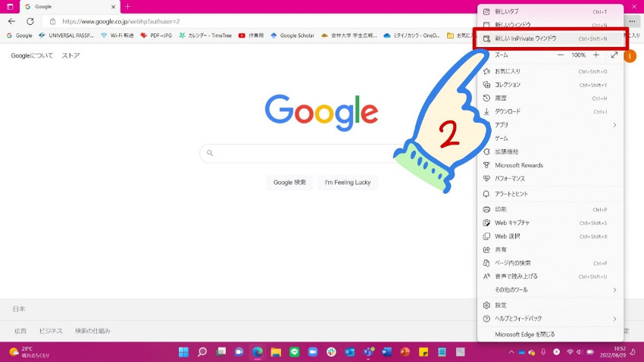The height and width of the screenshot is (362, 644).
Task: Choose Microsoft Edge を閉じる
Action: tap(550, 335)
